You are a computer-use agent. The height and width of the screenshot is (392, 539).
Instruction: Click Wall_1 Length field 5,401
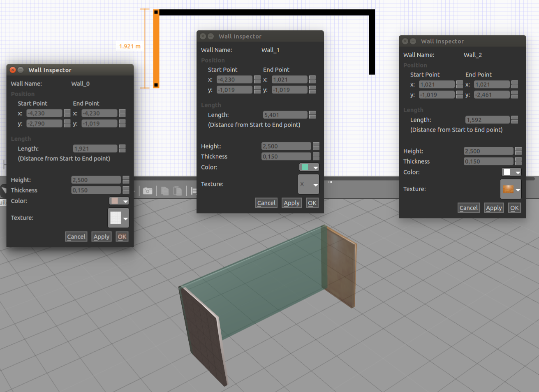point(285,115)
